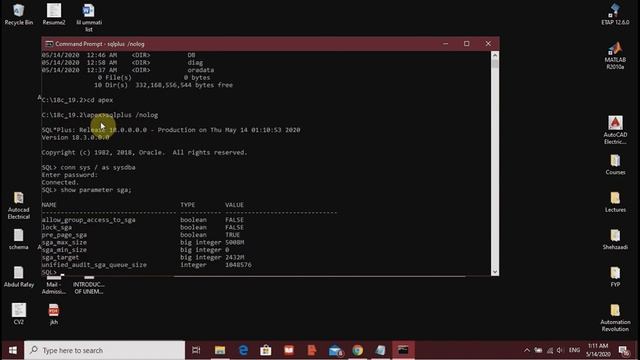Open the volume control in system tray
640x360 pixels.
[x=560, y=350]
